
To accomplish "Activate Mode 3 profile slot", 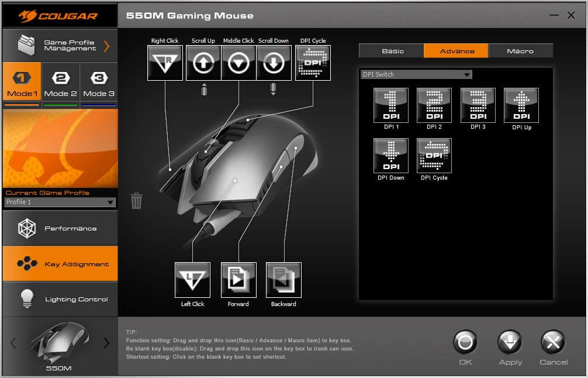I will (x=99, y=84).
